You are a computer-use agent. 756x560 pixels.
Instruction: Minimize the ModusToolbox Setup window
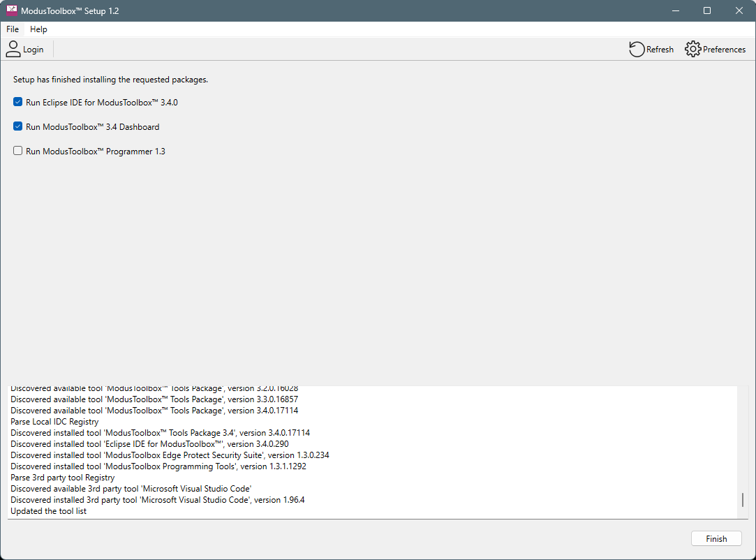click(675, 10)
